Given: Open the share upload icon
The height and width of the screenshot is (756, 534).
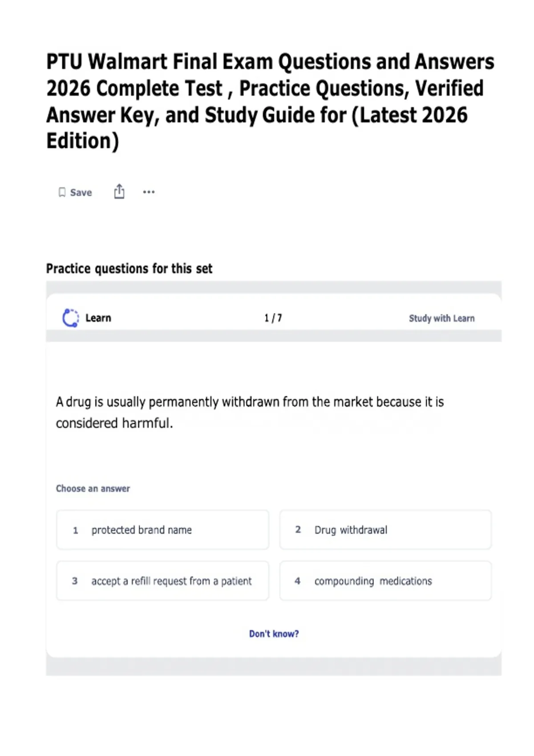Looking at the screenshot, I should click(119, 191).
